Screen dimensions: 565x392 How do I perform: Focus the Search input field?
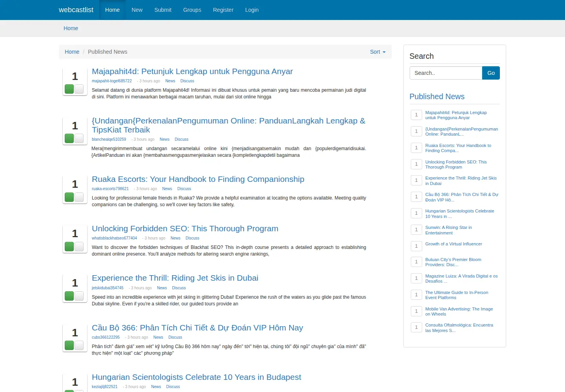pyautogui.click(x=446, y=73)
